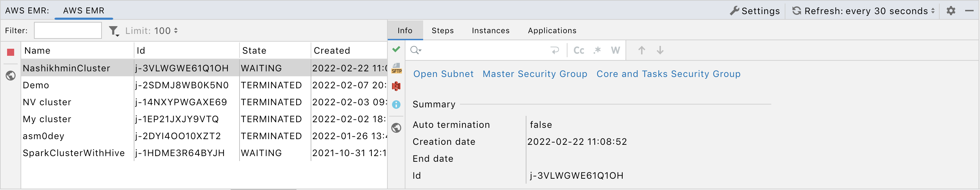The image size is (980, 190).
Task: Switch to the Instances tab
Action: (490, 30)
